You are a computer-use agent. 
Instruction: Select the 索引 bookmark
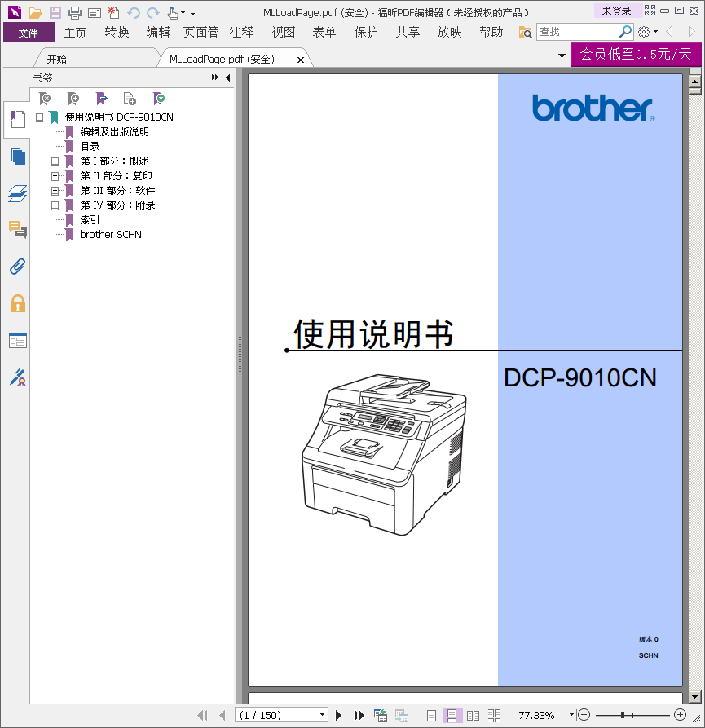(x=90, y=220)
